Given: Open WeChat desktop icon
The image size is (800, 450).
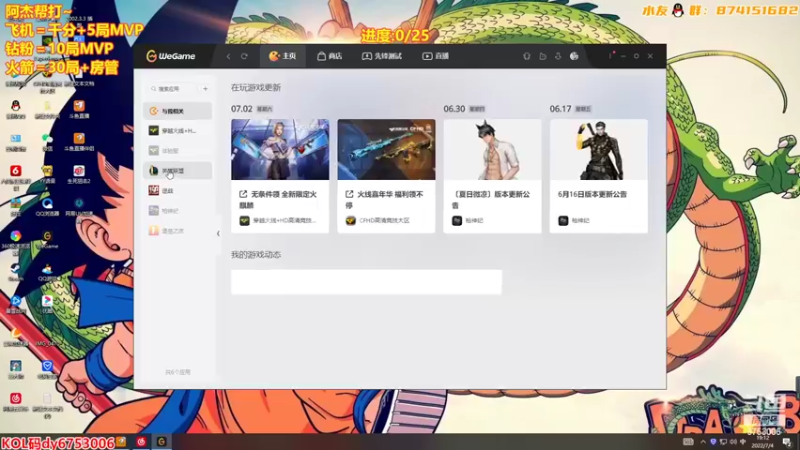Looking at the screenshot, I should (x=47, y=139).
